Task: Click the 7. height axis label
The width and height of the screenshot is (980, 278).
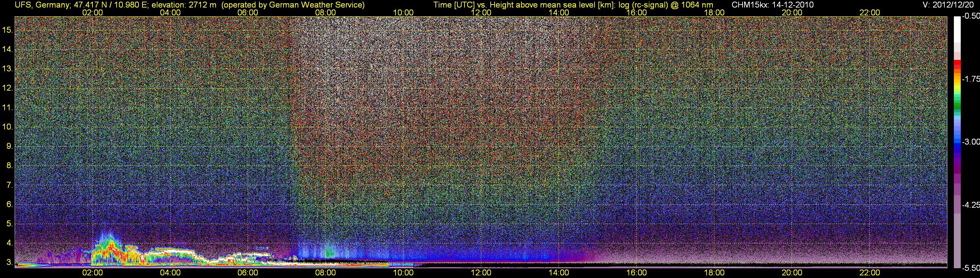Action: (x=9, y=185)
